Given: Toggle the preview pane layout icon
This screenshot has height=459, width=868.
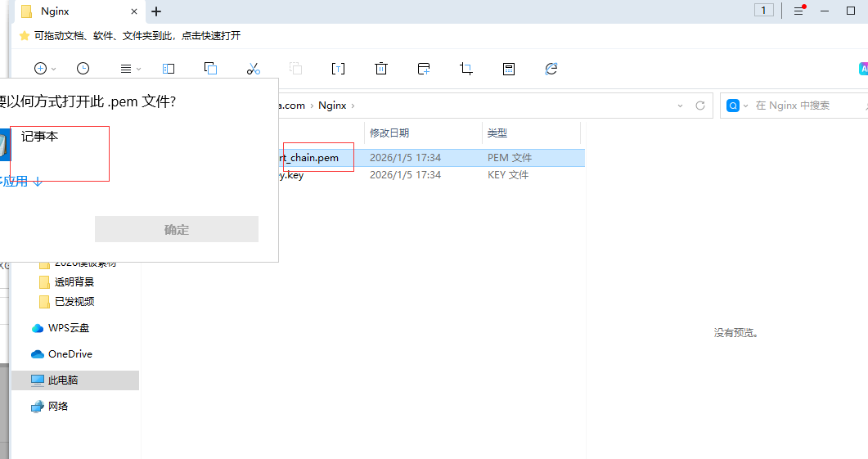Looking at the screenshot, I should pos(169,69).
